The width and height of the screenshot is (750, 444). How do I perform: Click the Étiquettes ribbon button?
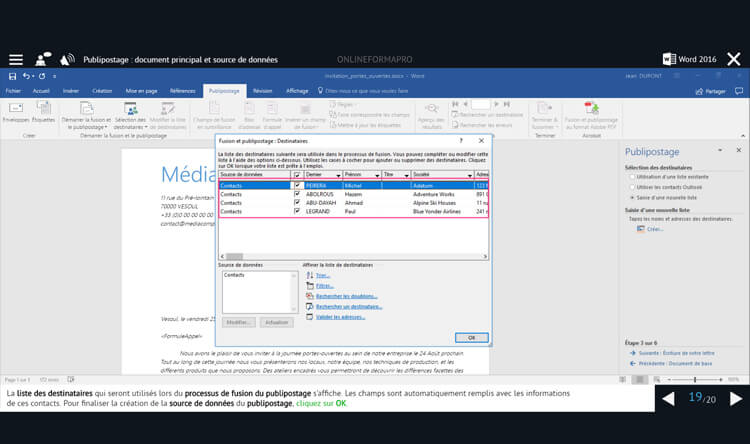[x=44, y=113]
